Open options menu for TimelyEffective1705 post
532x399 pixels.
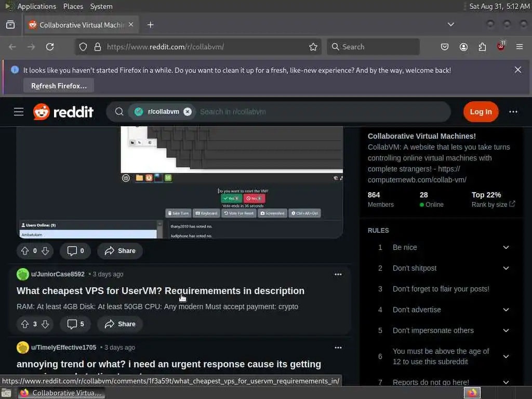[338, 348]
